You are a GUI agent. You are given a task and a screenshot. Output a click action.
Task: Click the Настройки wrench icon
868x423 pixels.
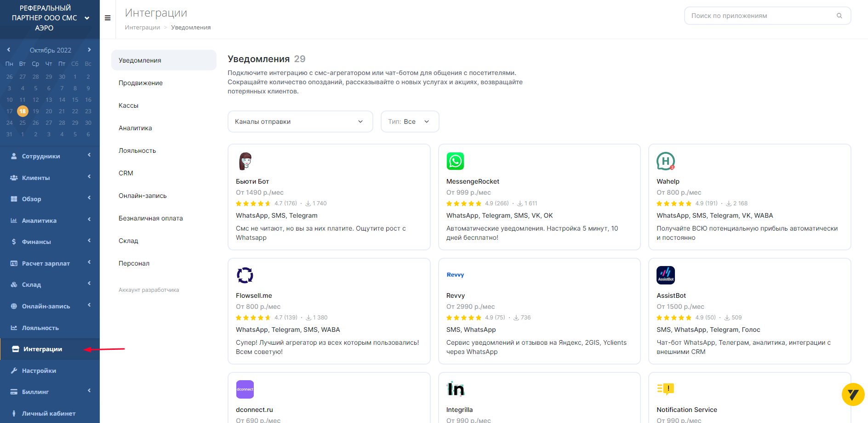coord(14,371)
